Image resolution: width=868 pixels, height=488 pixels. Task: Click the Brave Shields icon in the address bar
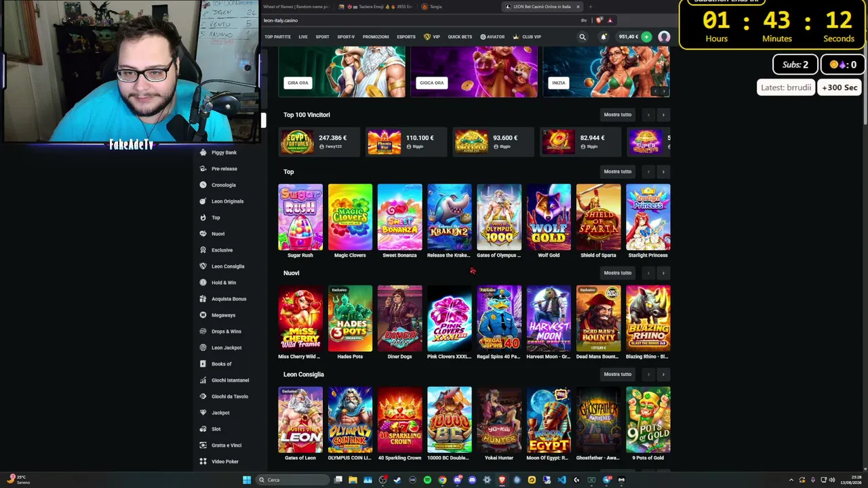tap(599, 20)
